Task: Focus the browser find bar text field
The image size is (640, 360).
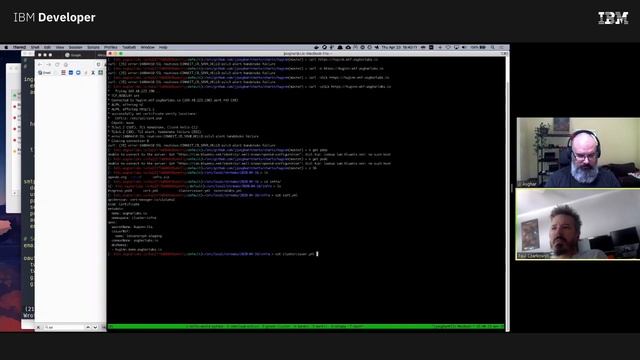Action: pyautogui.click(x=64, y=327)
